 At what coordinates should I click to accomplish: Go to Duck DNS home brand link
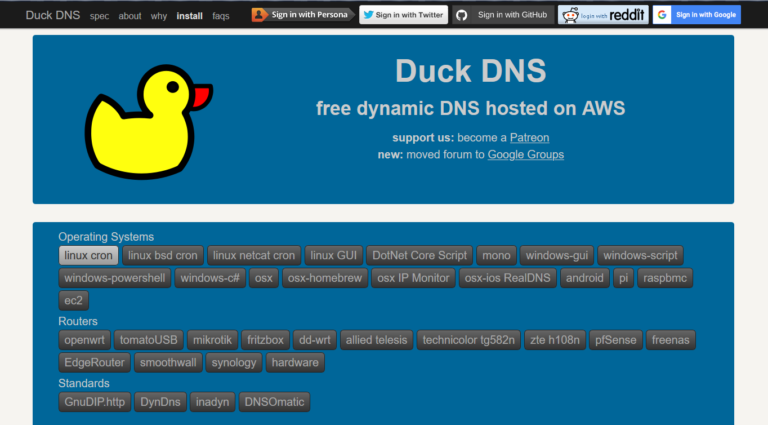(x=52, y=15)
